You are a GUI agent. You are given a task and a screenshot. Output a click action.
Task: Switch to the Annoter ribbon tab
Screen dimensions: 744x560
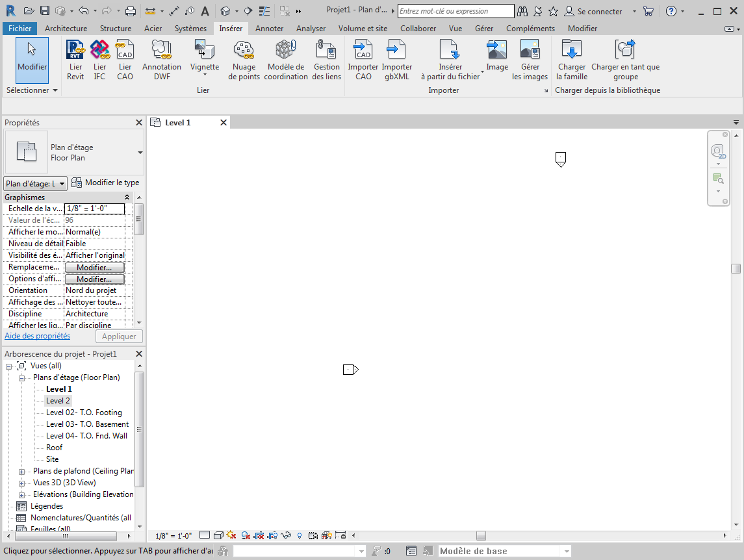coord(269,29)
